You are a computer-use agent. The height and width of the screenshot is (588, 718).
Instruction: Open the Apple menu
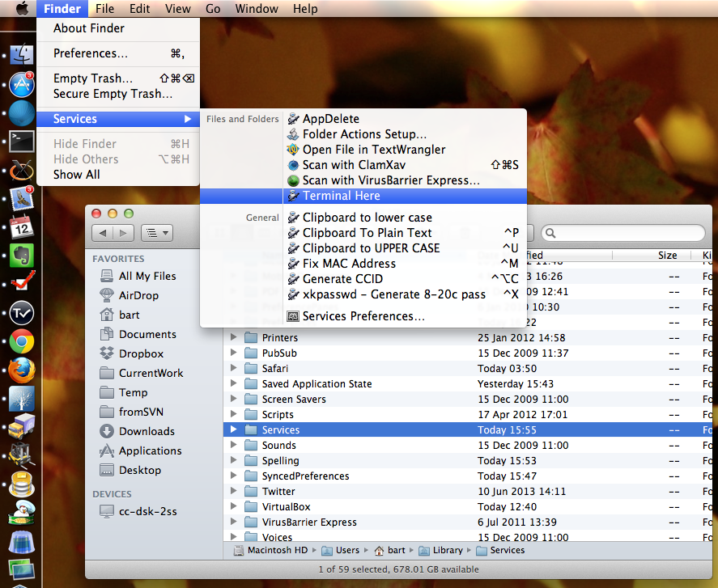tap(22, 9)
